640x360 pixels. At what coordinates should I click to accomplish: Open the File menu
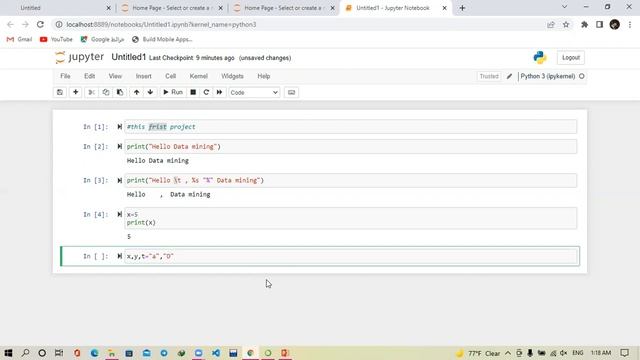[65, 76]
